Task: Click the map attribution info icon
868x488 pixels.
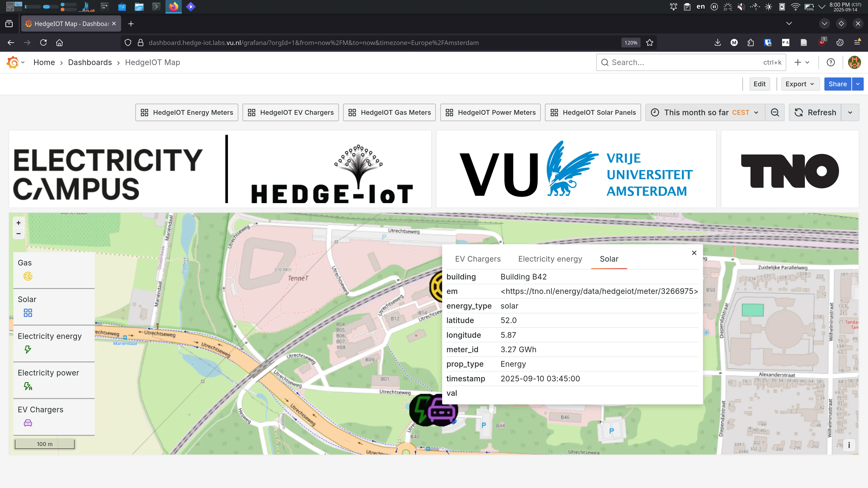Action: 849,445
